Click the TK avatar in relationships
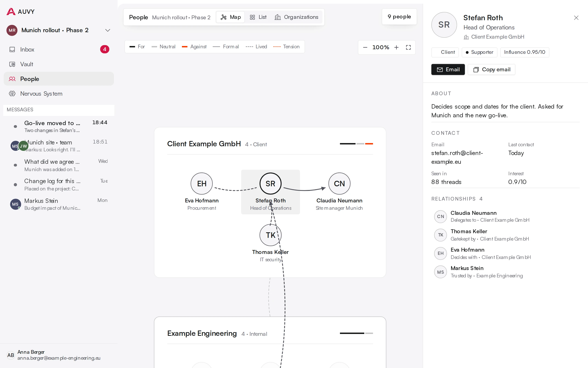The height and width of the screenshot is (368, 588). pos(441,235)
